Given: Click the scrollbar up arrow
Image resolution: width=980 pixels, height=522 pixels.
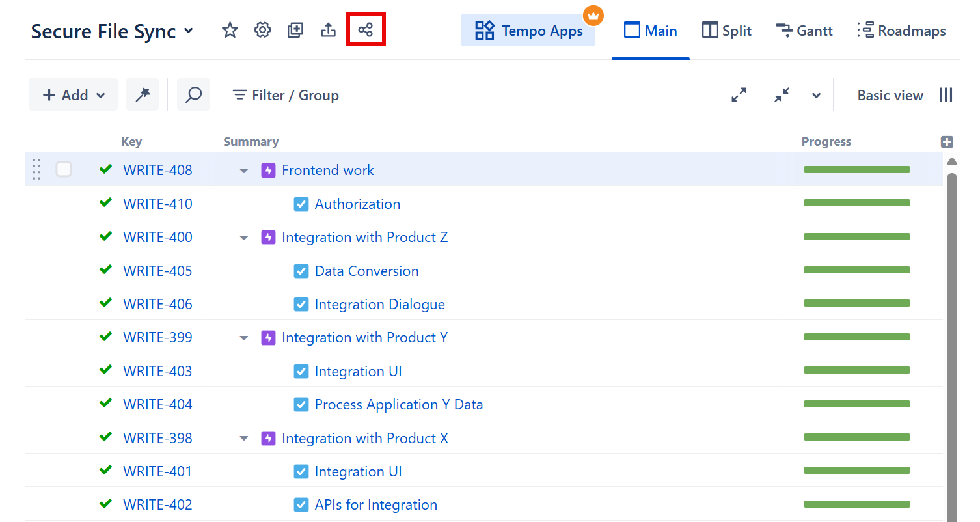Looking at the screenshot, I should pos(951,161).
